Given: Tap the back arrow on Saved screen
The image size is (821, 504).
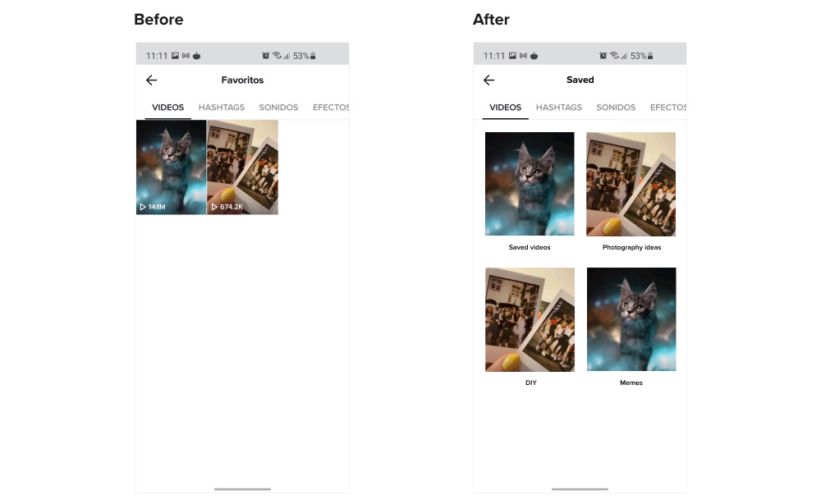Looking at the screenshot, I should 488,80.
